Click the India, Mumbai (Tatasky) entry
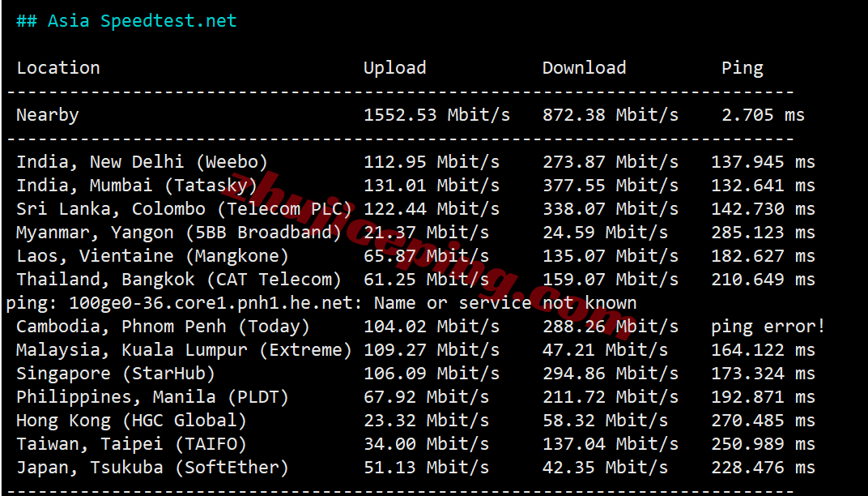The height and width of the screenshot is (496, 868). tap(137, 185)
